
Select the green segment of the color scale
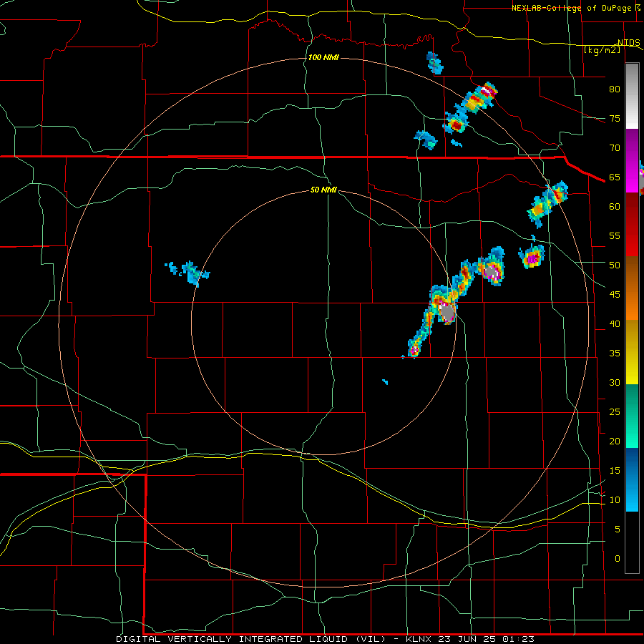click(x=632, y=416)
